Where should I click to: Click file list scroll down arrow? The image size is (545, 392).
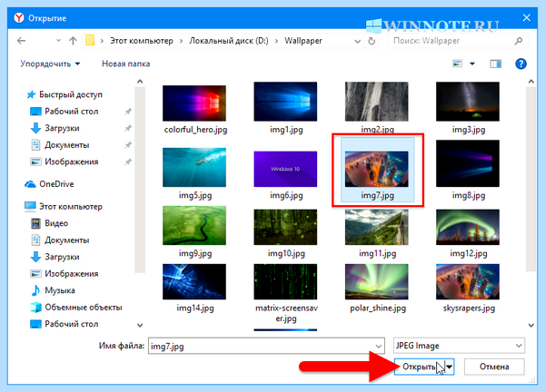point(531,326)
